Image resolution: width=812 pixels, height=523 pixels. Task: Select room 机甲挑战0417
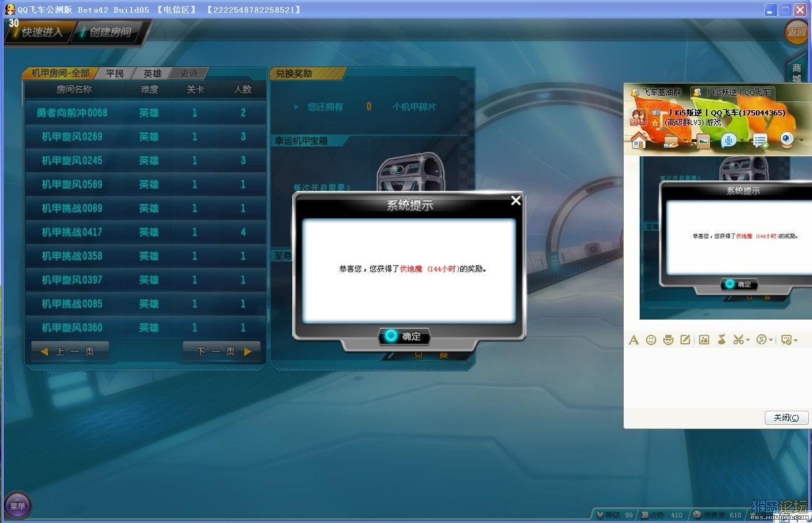(146, 232)
